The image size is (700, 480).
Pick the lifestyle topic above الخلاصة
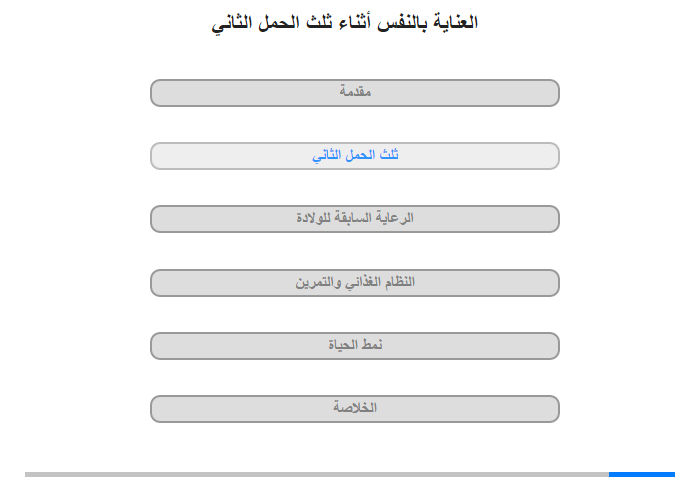coord(354,346)
